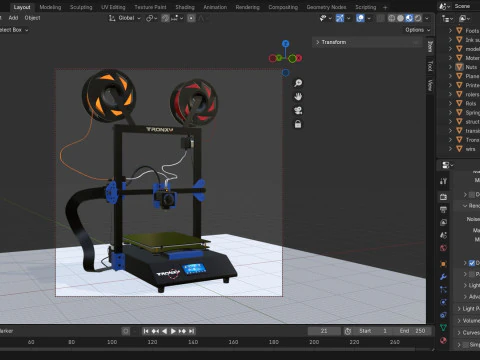Click the zoom view magnifier icon
The width and height of the screenshot is (480, 360).
[x=298, y=83]
